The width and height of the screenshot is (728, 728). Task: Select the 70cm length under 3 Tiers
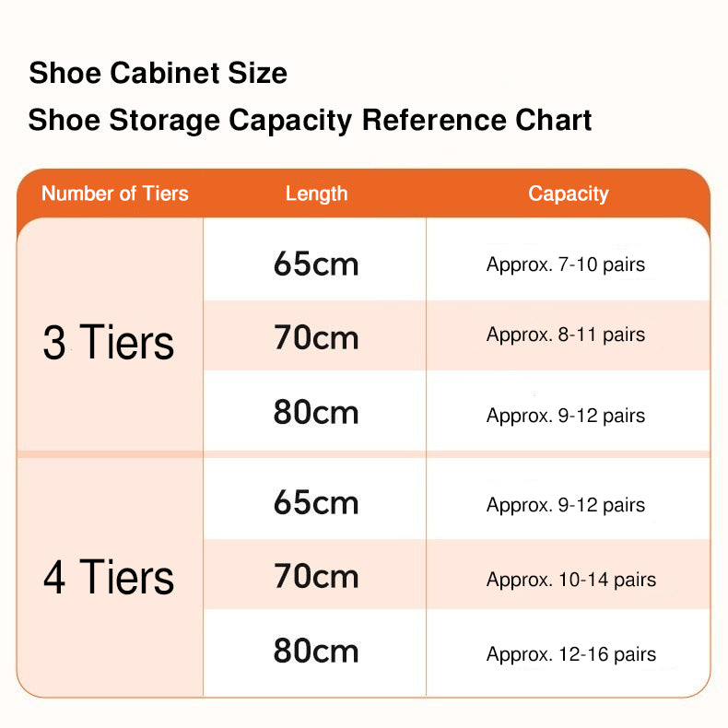(x=316, y=337)
